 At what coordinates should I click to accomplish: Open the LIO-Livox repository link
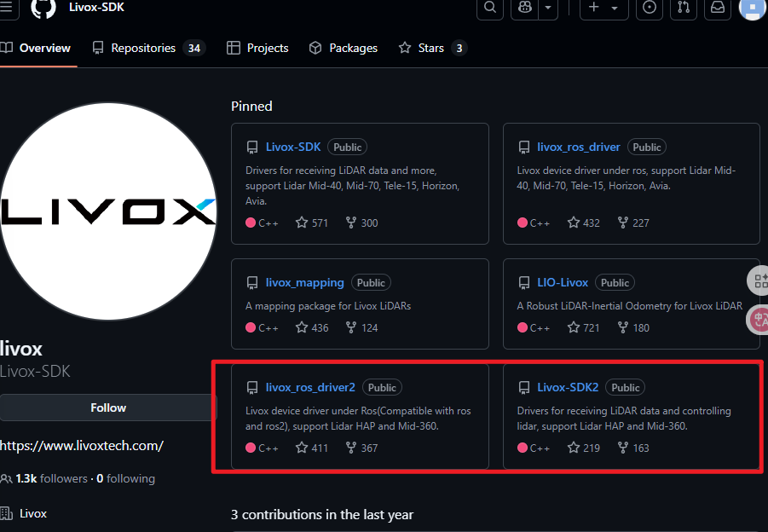point(563,283)
